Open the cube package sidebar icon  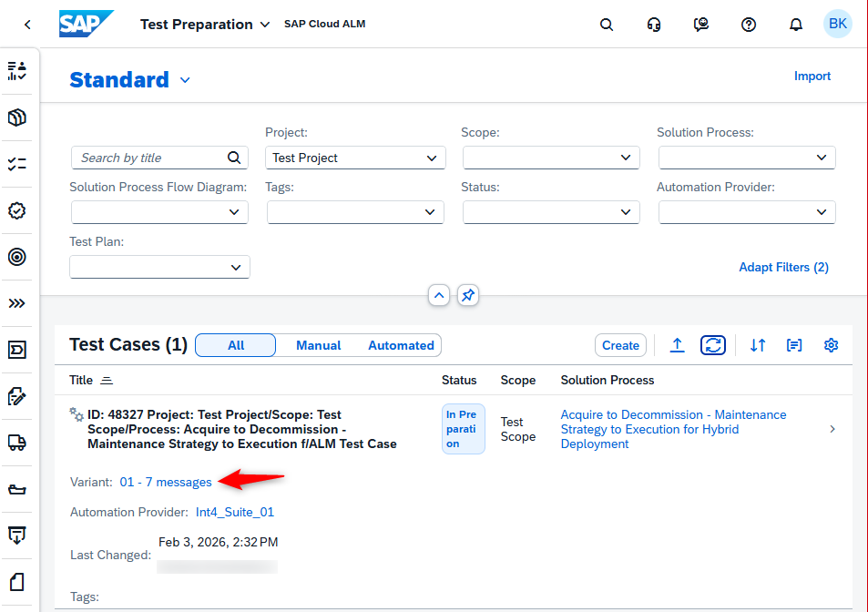17,117
